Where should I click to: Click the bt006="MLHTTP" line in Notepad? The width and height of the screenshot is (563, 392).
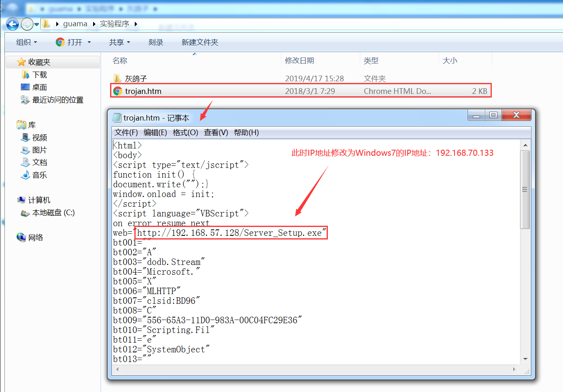tap(147, 291)
